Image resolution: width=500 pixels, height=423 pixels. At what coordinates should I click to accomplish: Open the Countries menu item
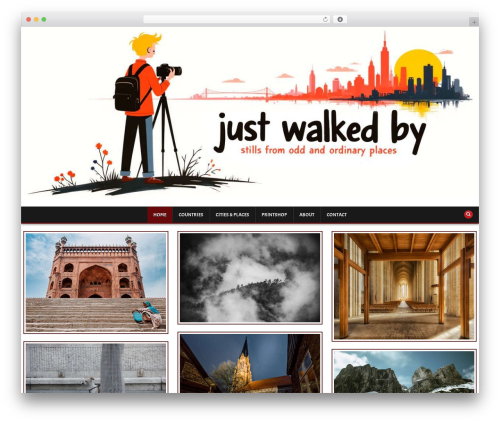191,215
